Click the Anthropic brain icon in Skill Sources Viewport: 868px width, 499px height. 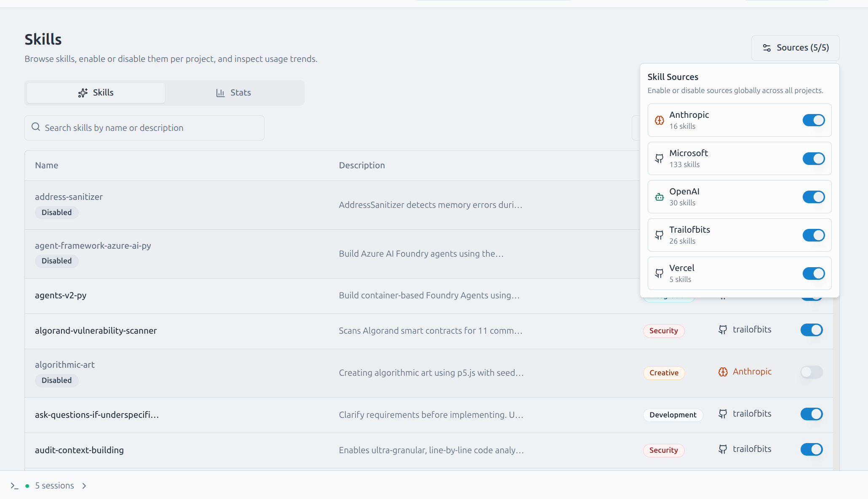click(660, 120)
